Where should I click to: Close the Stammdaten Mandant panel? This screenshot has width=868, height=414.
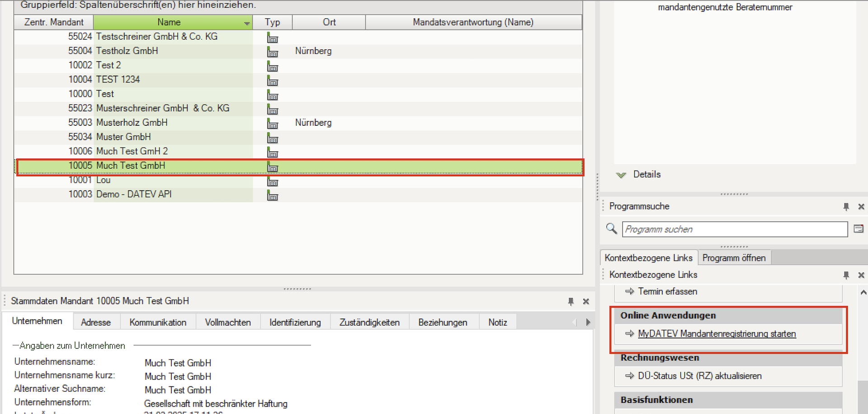click(586, 301)
